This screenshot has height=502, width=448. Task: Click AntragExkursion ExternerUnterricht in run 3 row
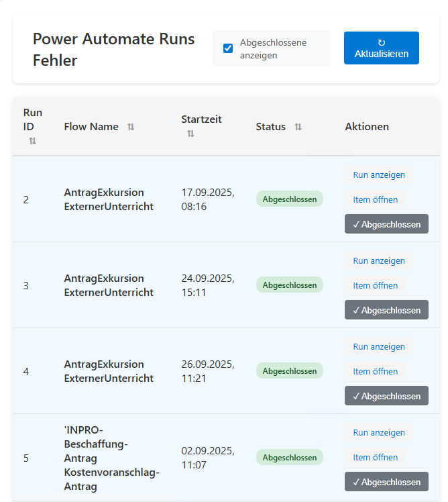coord(109,285)
